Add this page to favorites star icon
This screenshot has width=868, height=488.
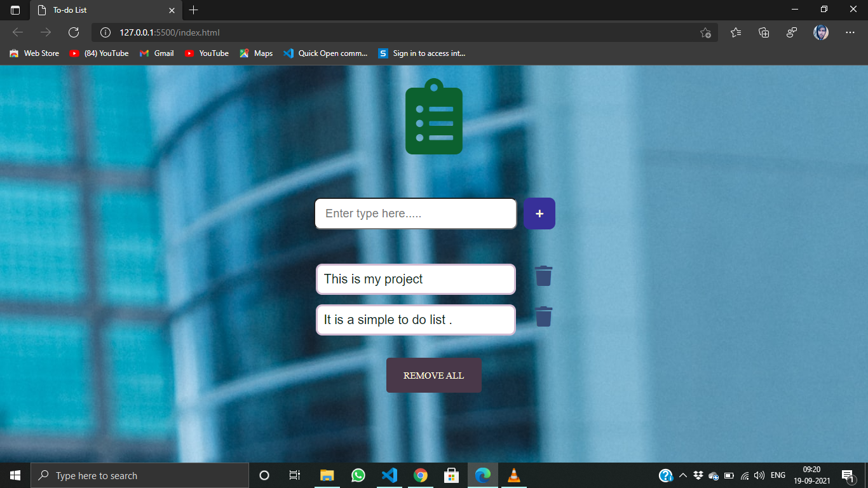point(705,32)
